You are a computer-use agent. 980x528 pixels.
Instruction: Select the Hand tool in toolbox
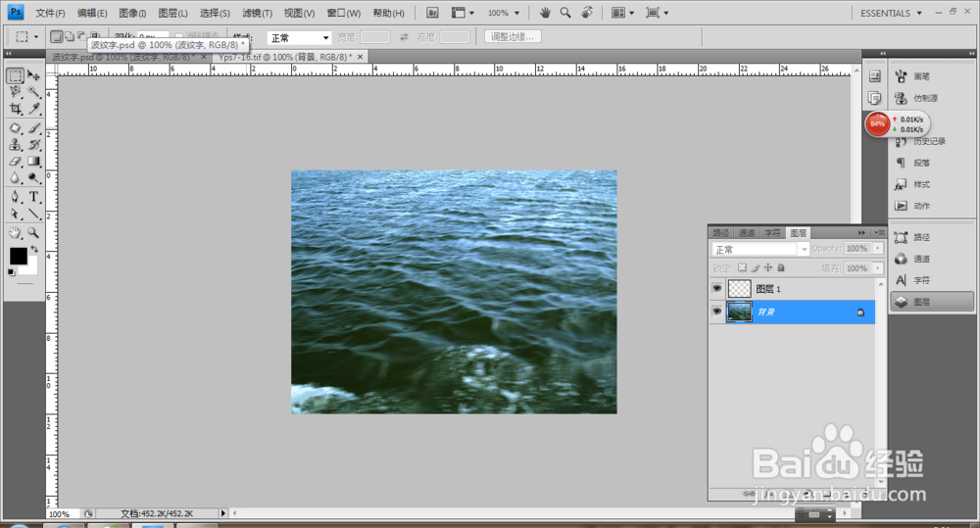(x=16, y=233)
